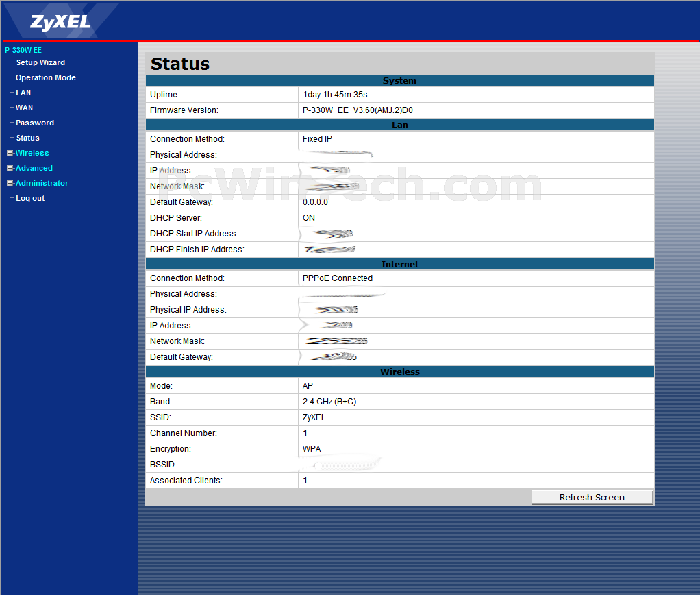700x595 pixels.
Task: Click the DHCP Start IP Address label
Action: pos(195,234)
